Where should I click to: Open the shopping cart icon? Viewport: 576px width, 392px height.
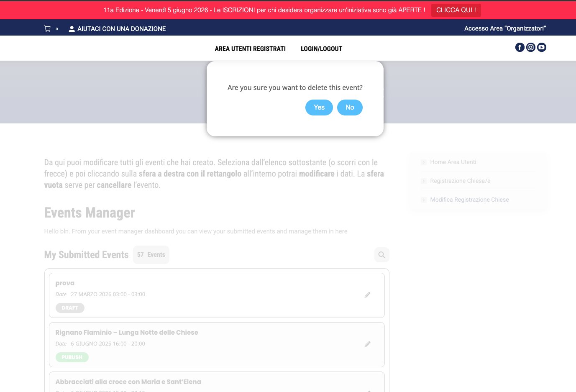click(47, 29)
